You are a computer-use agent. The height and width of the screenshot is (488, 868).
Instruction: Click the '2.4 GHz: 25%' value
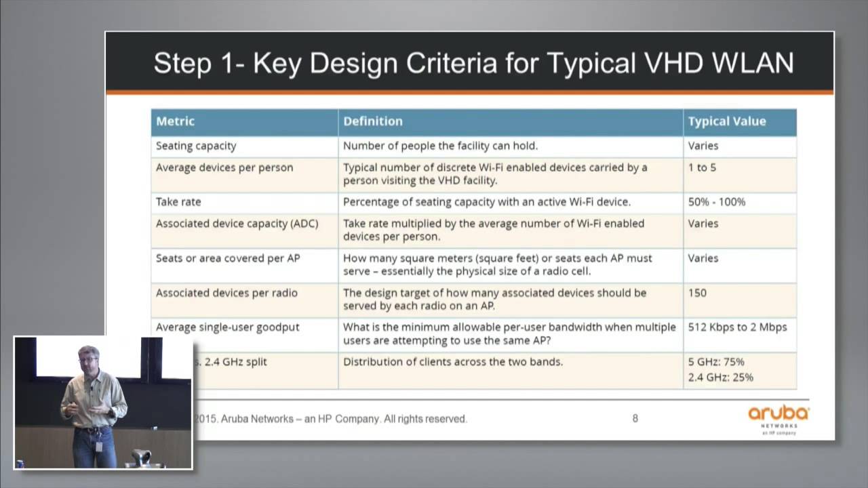coord(720,378)
